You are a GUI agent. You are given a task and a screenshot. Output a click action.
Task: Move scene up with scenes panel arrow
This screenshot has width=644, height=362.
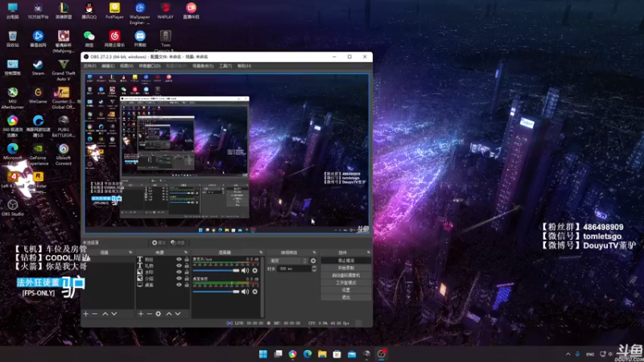point(105,314)
